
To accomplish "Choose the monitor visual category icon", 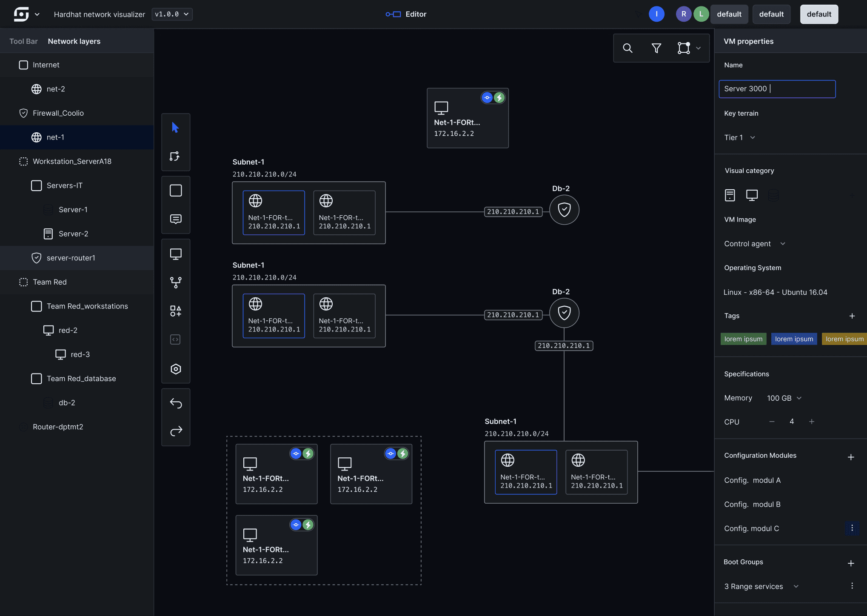I will pyautogui.click(x=752, y=195).
